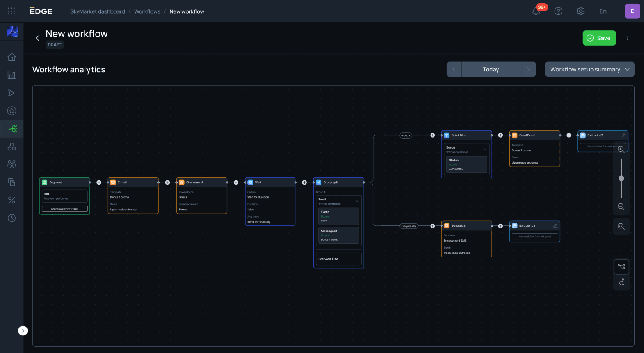Click the star badge icon in sidebar
This screenshot has height=353, width=644.
tap(12, 111)
